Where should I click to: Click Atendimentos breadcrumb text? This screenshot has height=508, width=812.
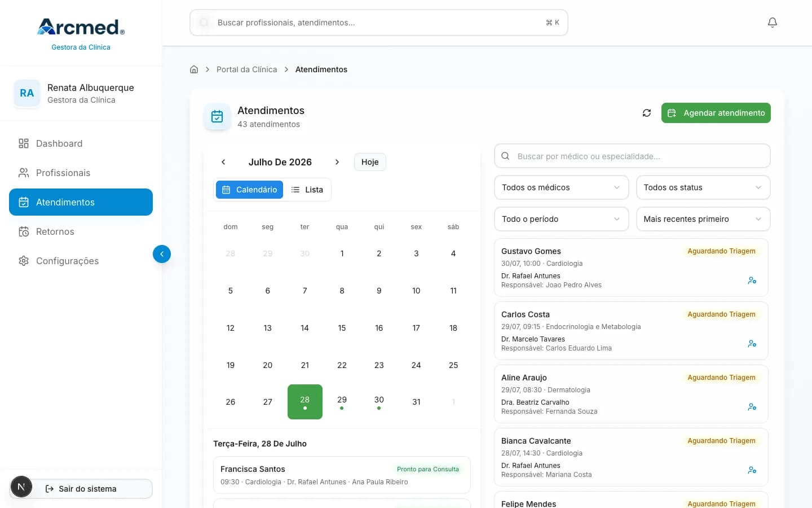click(x=321, y=69)
